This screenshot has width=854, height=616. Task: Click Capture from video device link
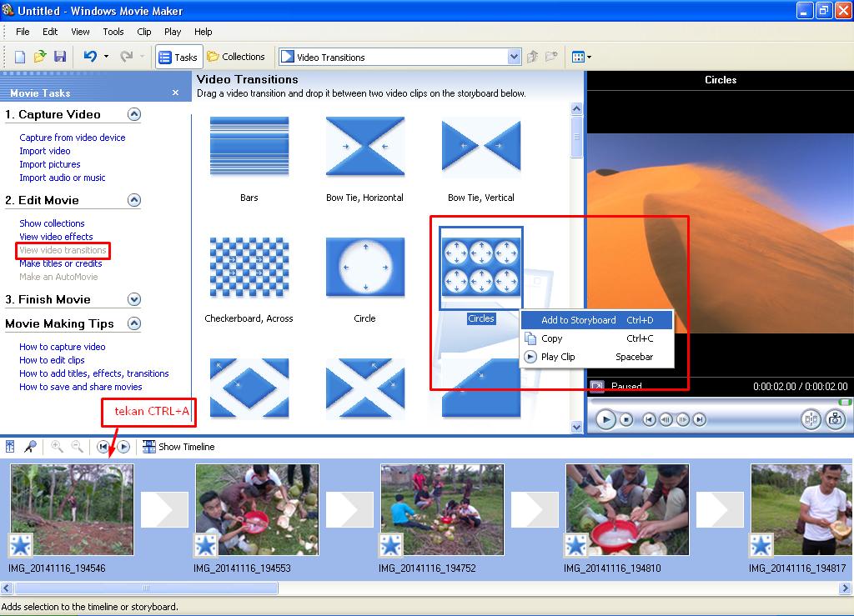click(73, 138)
